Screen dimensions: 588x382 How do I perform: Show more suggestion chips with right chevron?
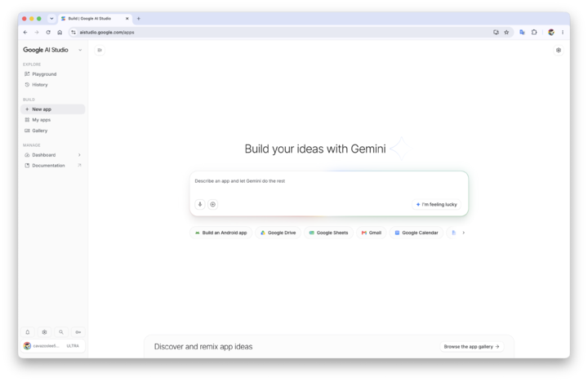tap(464, 233)
